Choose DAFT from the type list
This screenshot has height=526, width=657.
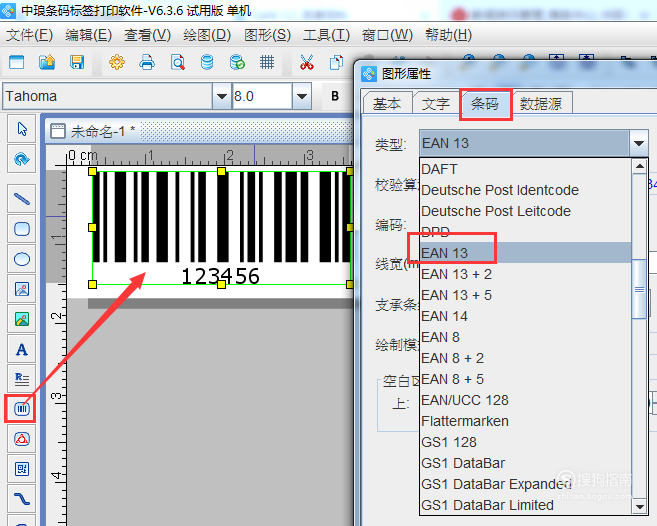click(526, 169)
